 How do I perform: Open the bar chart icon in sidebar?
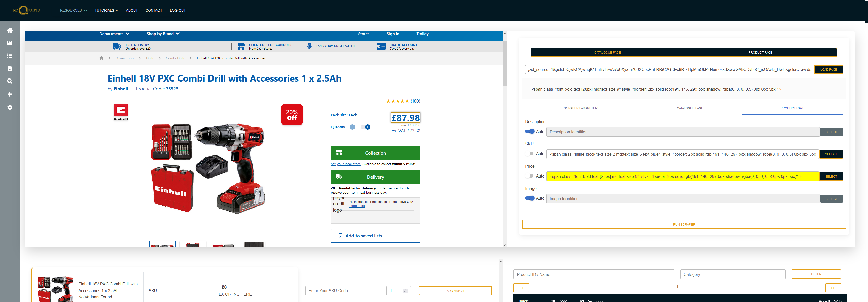coord(10,43)
